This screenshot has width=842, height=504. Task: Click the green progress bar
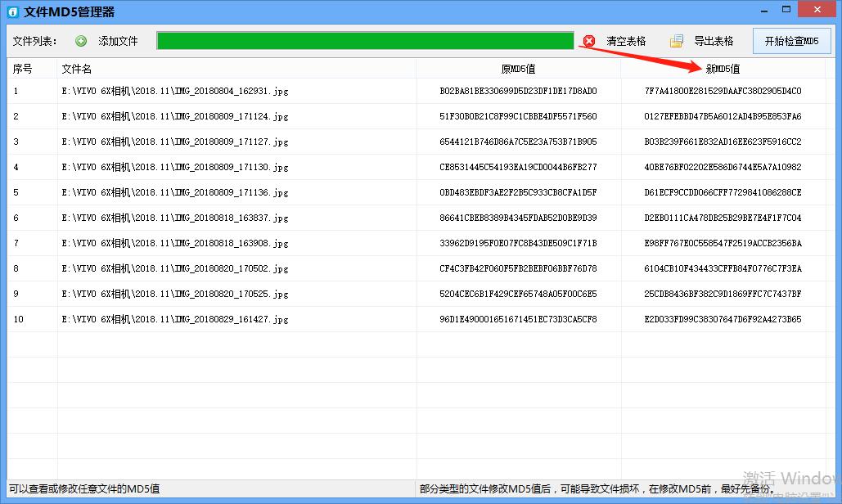pos(365,41)
